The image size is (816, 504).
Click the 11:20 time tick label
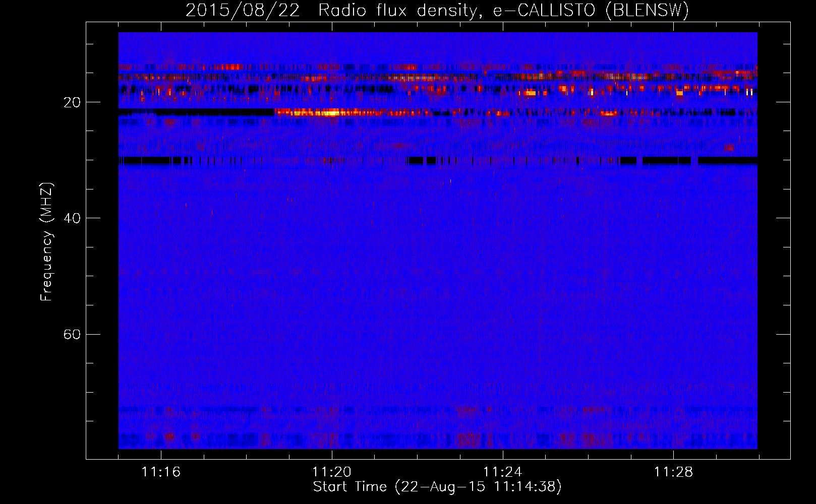pos(332,472)
